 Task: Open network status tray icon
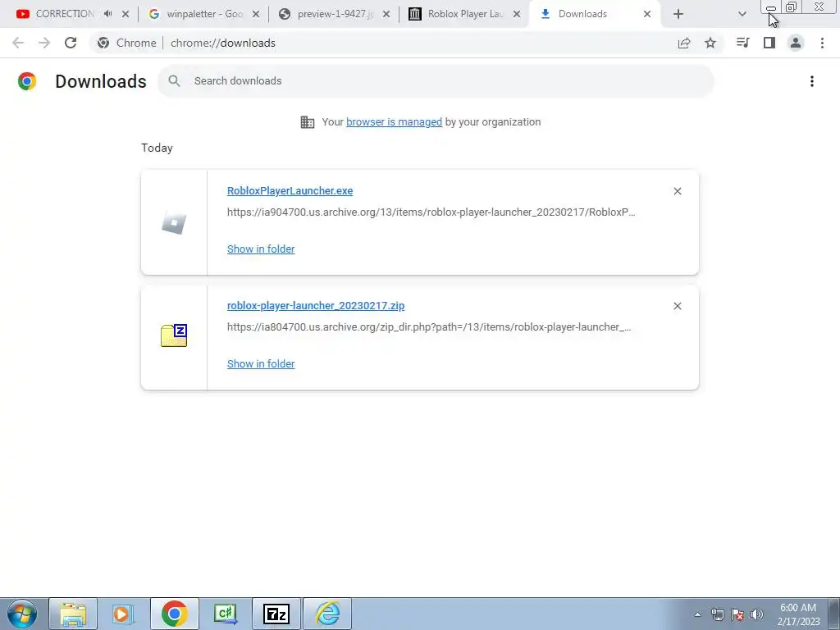[x=717, y=614]
